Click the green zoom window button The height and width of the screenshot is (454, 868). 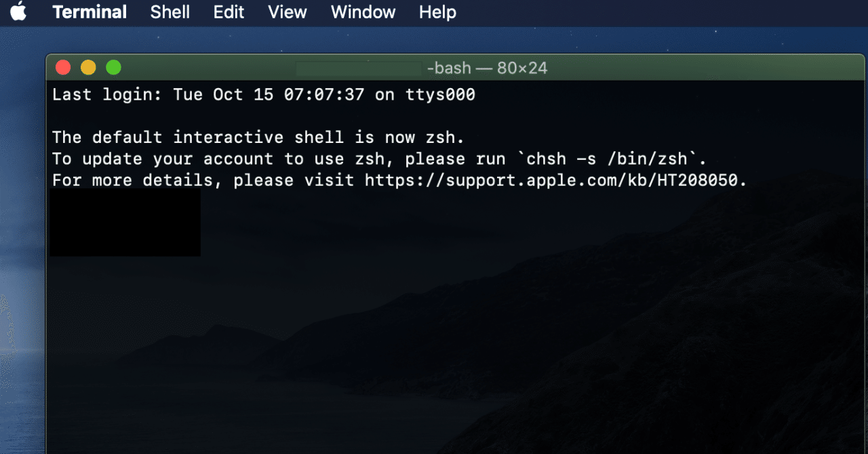point(113,68)
